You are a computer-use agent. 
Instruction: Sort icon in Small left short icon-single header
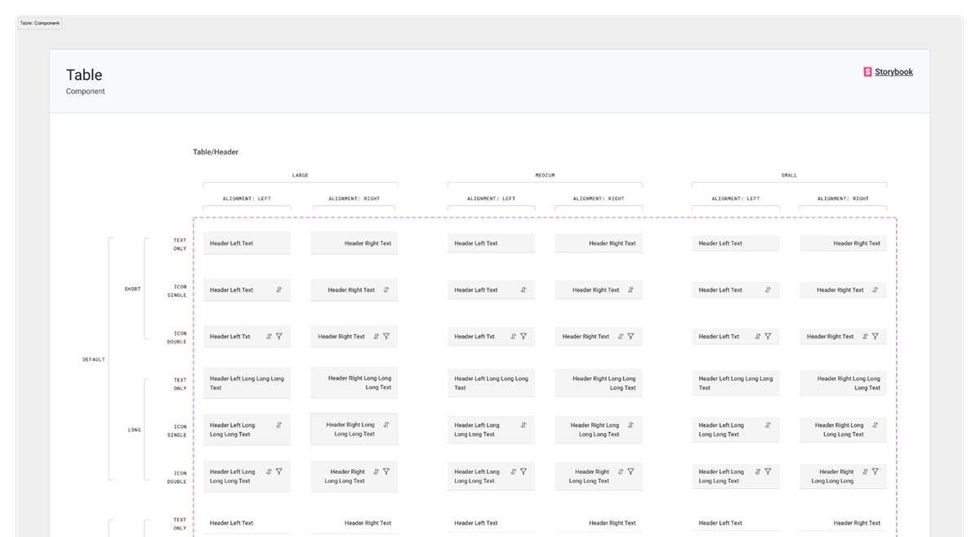[x=768, y=289]
